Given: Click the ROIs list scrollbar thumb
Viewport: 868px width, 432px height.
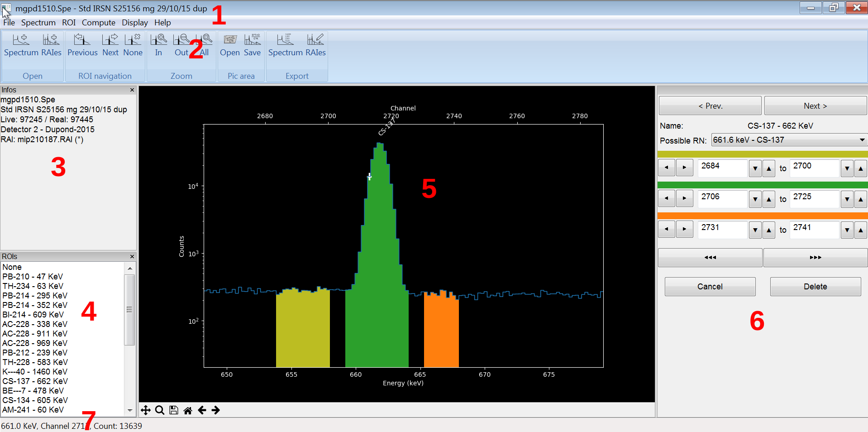Looking at the screenshot, I should pos(129,310).
